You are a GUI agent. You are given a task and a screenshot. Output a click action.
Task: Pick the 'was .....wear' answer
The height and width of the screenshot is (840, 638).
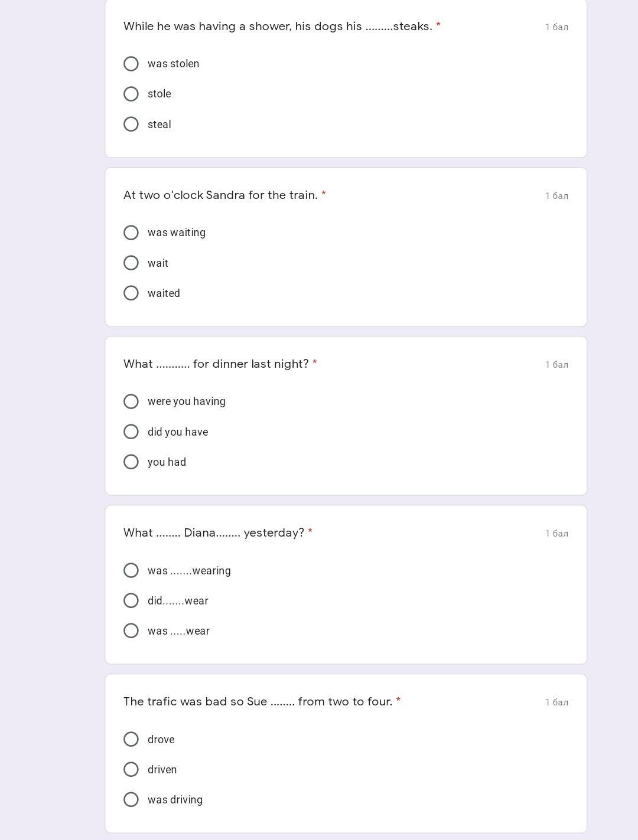point(131,630)
